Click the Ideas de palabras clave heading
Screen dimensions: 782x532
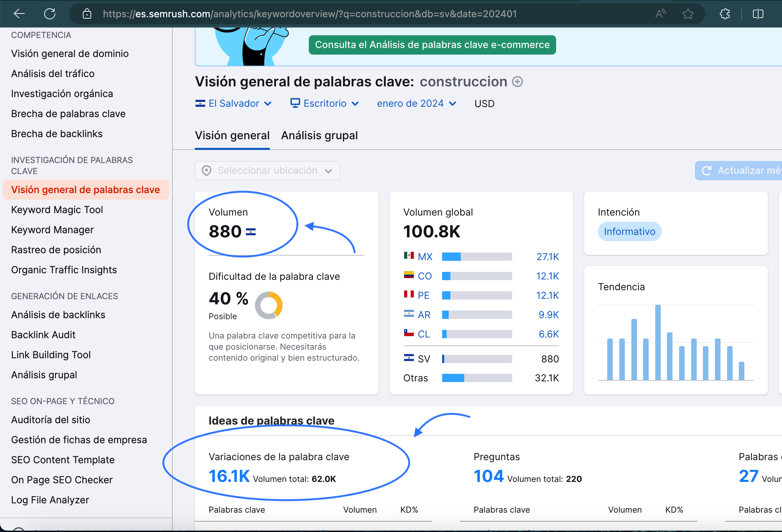(x=271, y=420)
